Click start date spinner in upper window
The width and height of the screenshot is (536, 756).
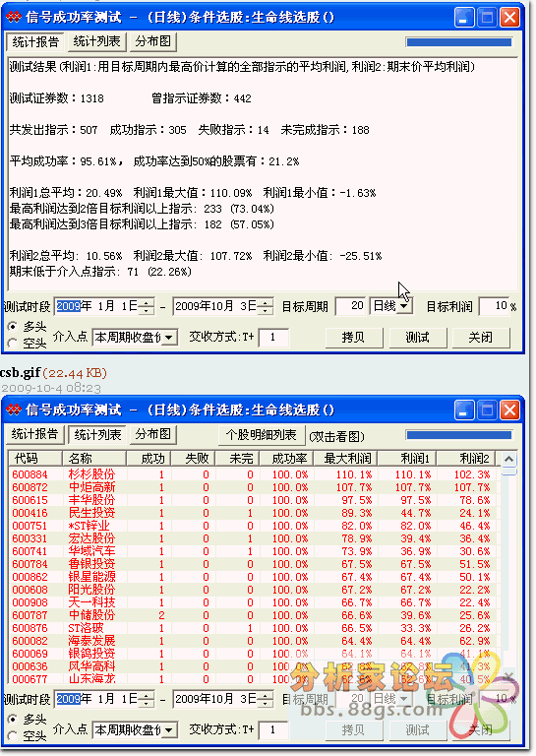click(x=146, y=306)
